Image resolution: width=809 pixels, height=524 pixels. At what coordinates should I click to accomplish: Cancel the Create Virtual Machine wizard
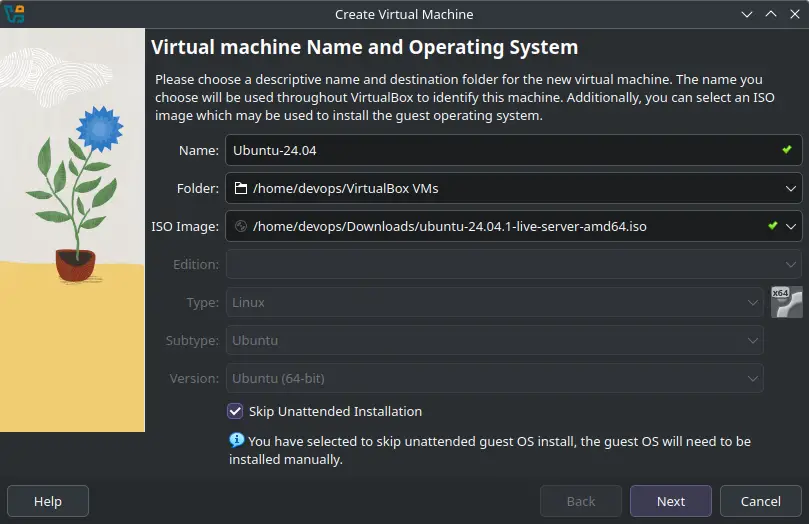click(761, 501)
